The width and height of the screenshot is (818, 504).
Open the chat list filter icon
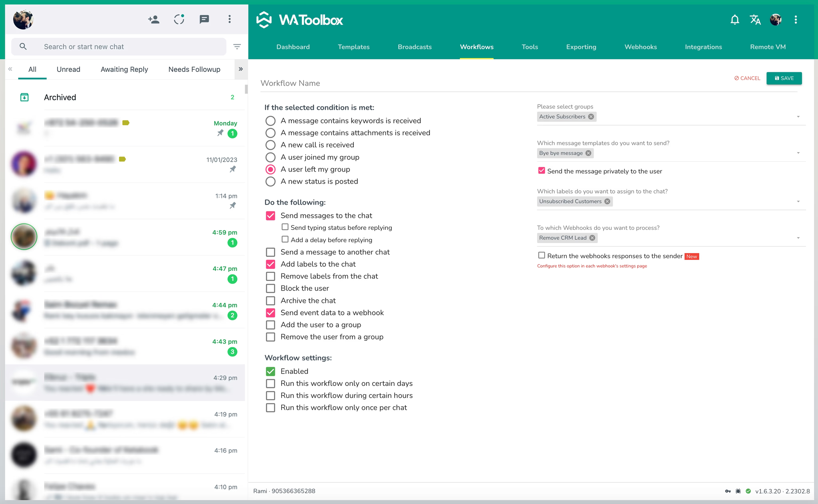(x=237, y=47)
